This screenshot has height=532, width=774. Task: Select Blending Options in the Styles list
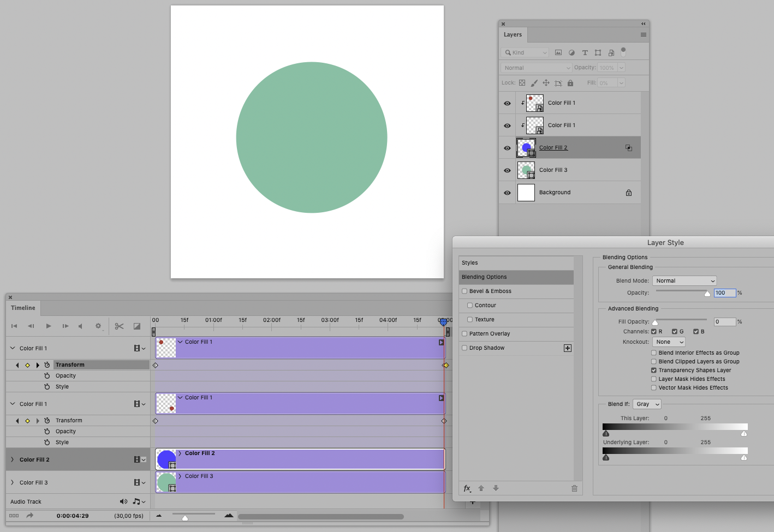pyautogui.click(x=484, y=277)
